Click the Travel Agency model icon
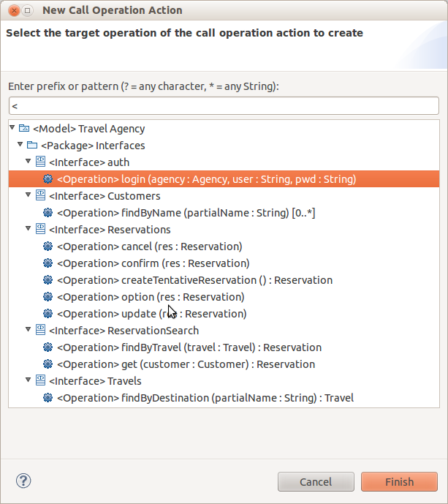The height and width of the screenshot is (504, 448). coord(24,129)
